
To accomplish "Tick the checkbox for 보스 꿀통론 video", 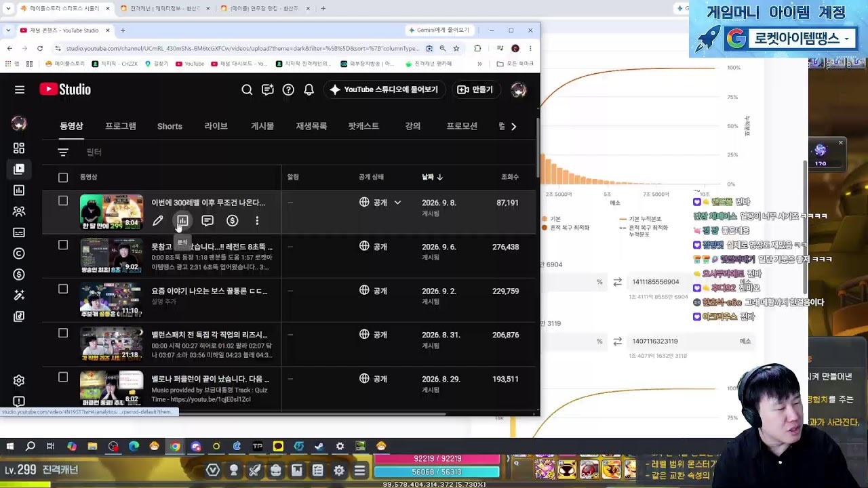I will (x=63, y=289).
